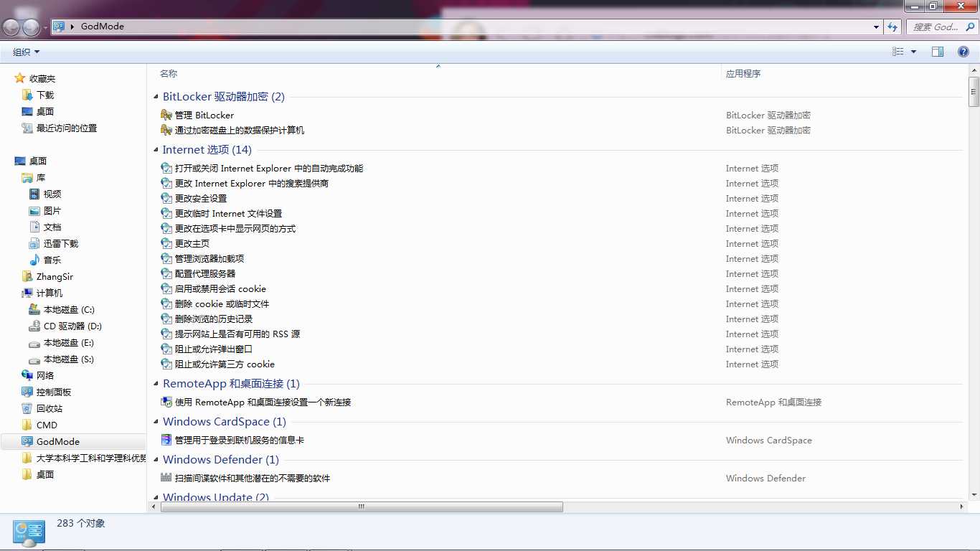Screen dimensions: 980x551
Task: Click the 回收站 icon in sidebar
Action: point(27,408)
